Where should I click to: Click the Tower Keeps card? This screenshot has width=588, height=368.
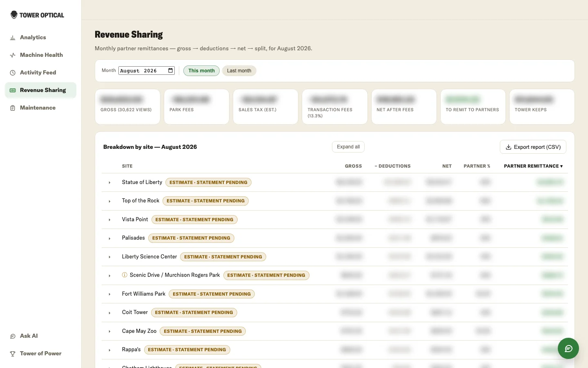(x=542, y=107)
